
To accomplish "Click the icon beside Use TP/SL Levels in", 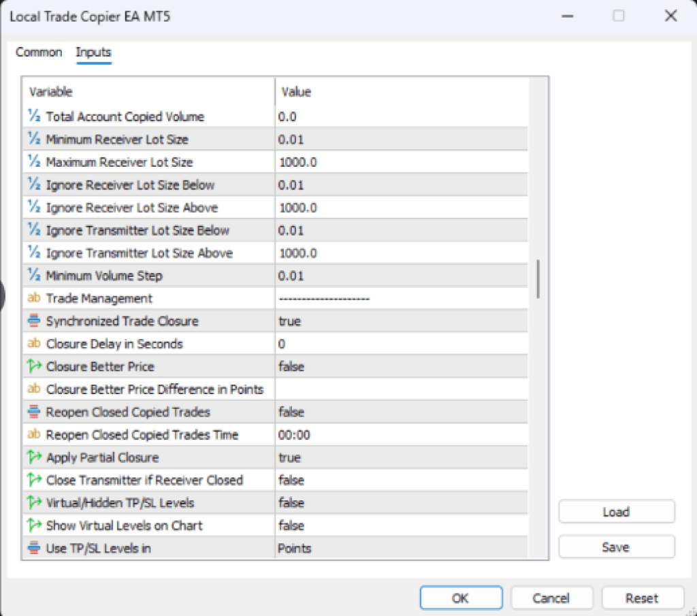I will 34,548.
